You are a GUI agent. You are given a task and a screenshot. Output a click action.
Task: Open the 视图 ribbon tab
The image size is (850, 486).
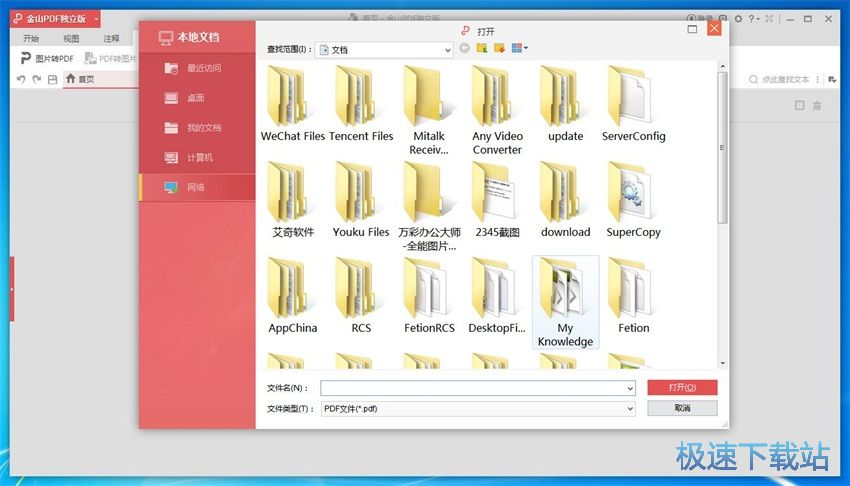click(71, 38)
